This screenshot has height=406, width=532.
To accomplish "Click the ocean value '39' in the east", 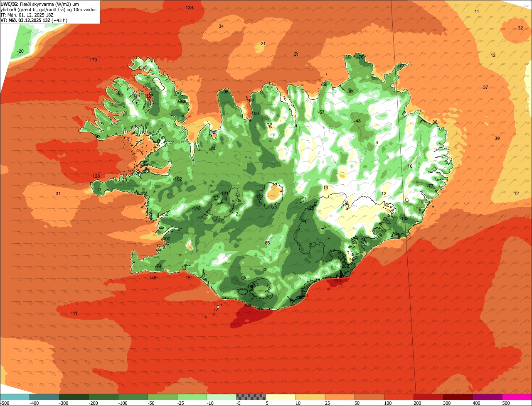I will coord(497,139).
